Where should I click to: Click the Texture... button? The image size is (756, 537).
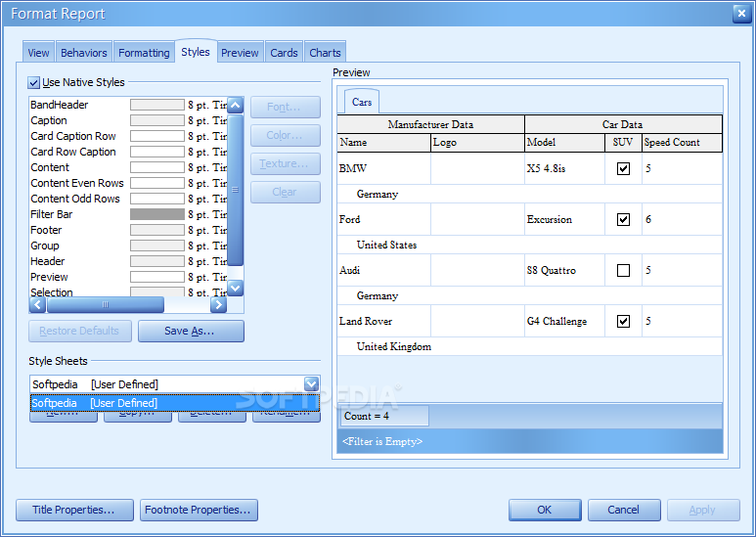(x=286, y=164)
